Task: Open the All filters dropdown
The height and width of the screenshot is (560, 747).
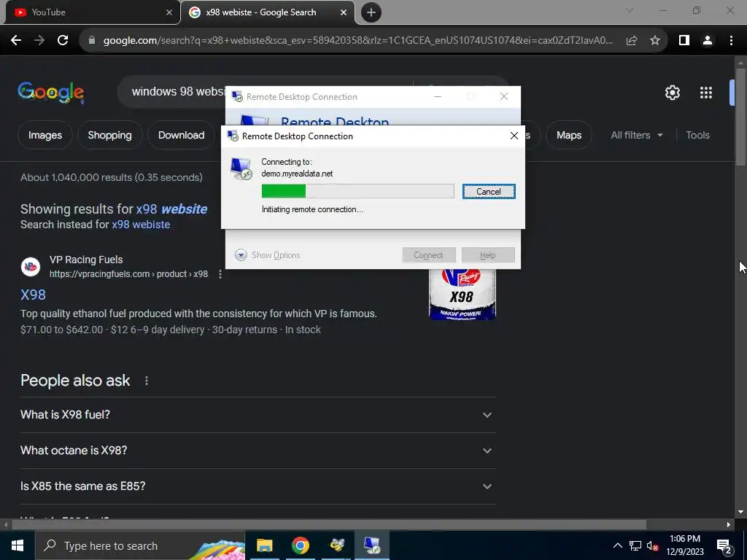Action: (636, 135)
